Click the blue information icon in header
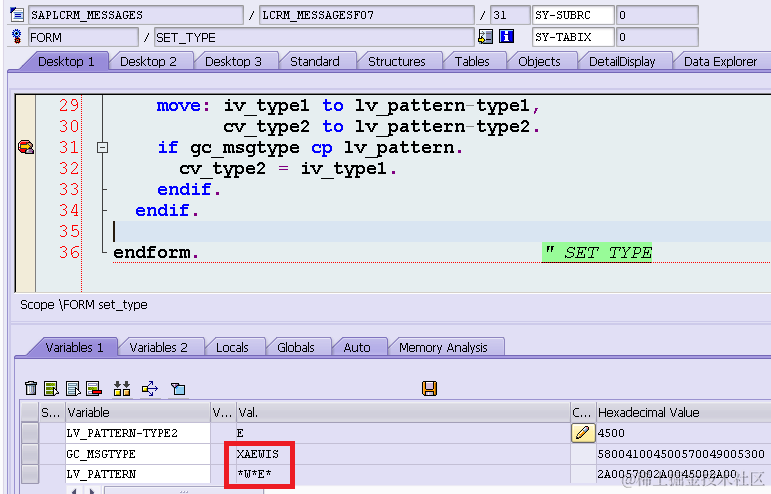This screenshot has width=771, height=494. (x=506, y=37)
